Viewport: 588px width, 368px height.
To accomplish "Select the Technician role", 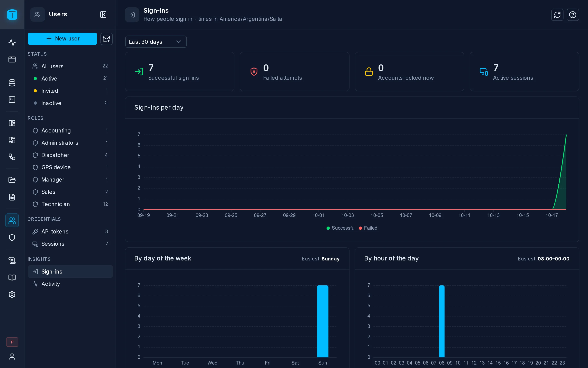I will pyautogui.click(x=70, y=204).
